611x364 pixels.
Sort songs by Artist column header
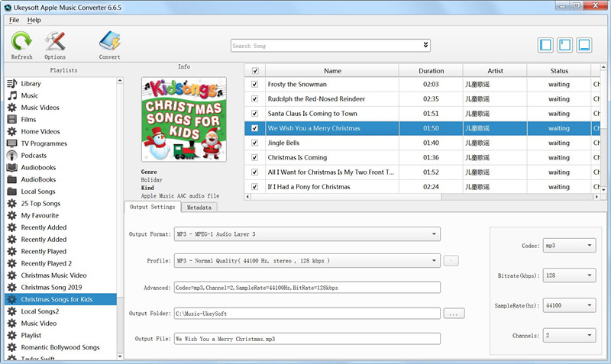point(495,71)
